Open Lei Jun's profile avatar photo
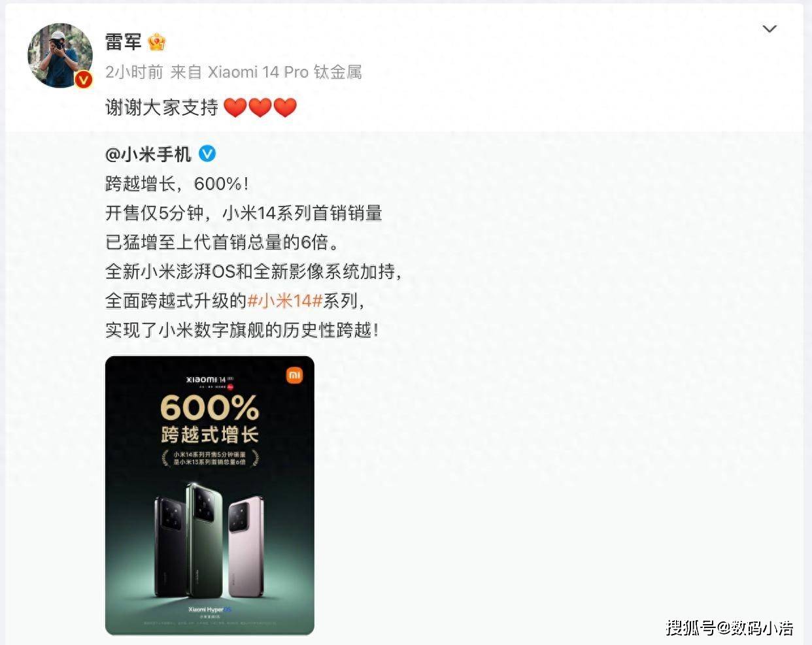The height and width of the screenshot is (645, 812). click(60, 56)
